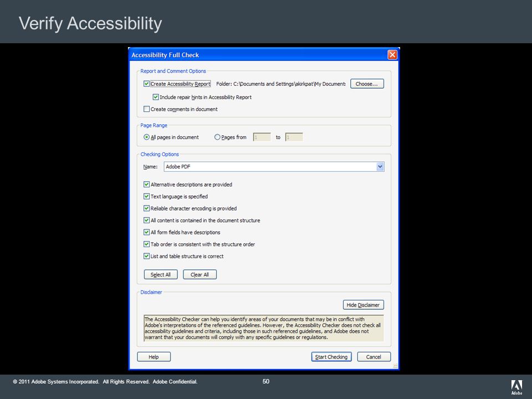Viewport: 532px width, 399px height.
Task: Close the Accessibility Full Check dialog
Action: 392,55
